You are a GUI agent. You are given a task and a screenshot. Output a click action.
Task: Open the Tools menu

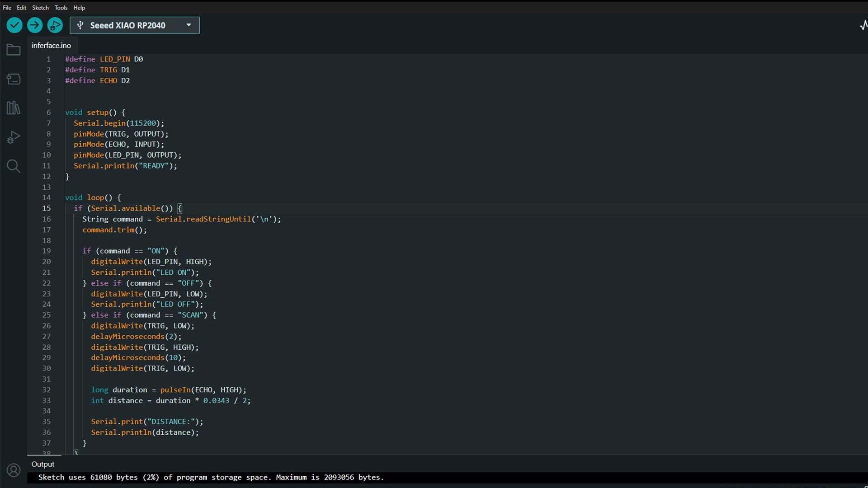(61, 8)
